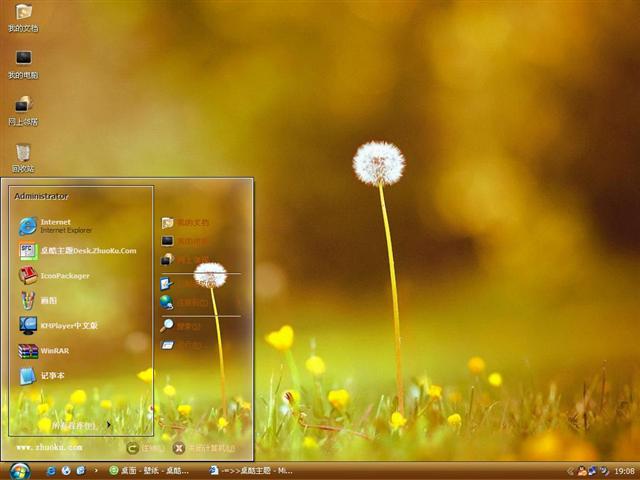Launch Internet Explorer from the start menu
The image size is (640, 480).
[56, 226]
